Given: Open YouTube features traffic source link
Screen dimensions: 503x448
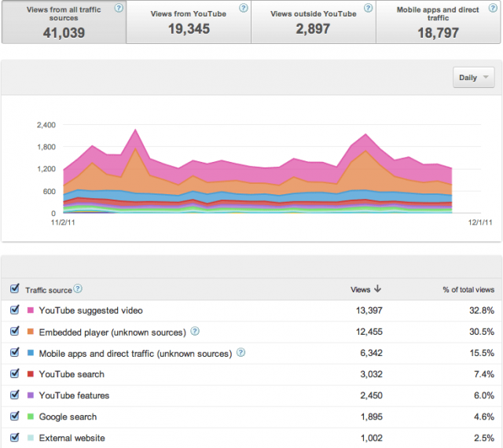Looking at the screenshot, I should 74,395.
